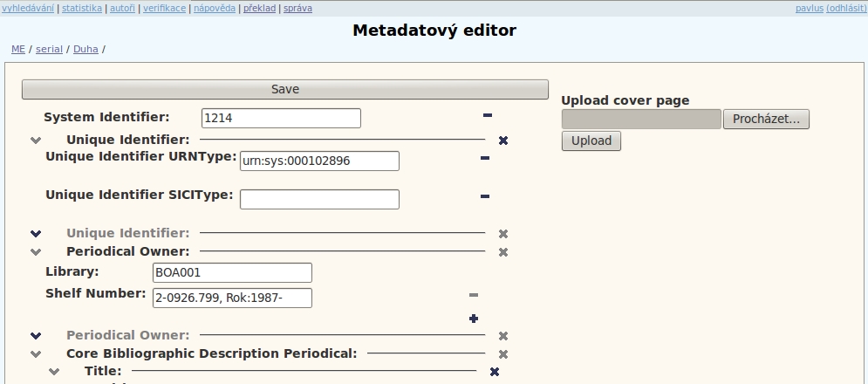Click the Save button

pyautogui.click(x=285, y=89)
